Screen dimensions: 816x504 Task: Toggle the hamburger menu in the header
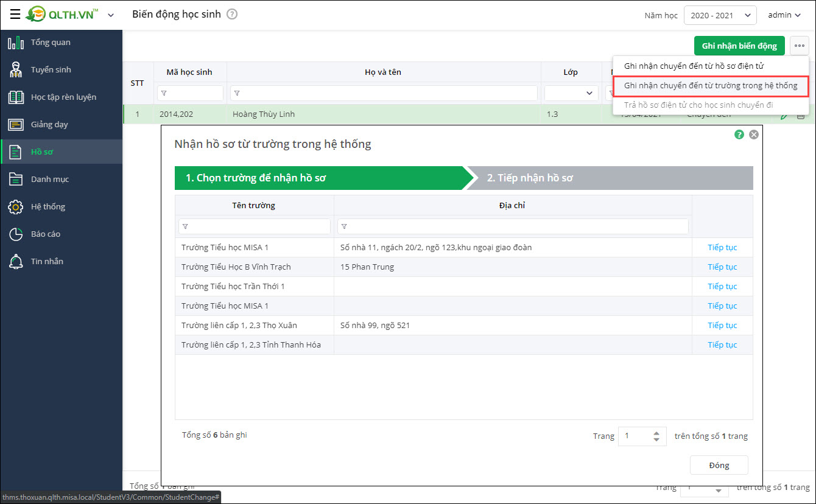coord(15,15)
